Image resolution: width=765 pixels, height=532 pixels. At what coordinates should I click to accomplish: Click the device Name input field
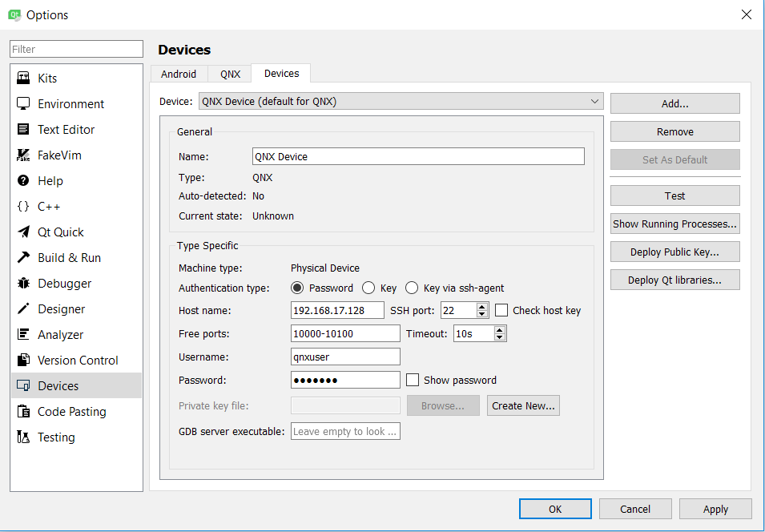point(418,156)
